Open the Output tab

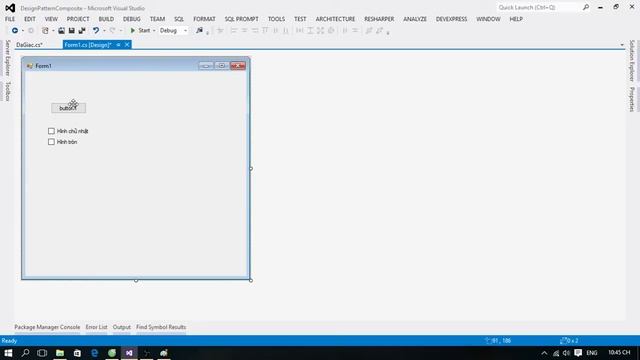click(122, 327)
